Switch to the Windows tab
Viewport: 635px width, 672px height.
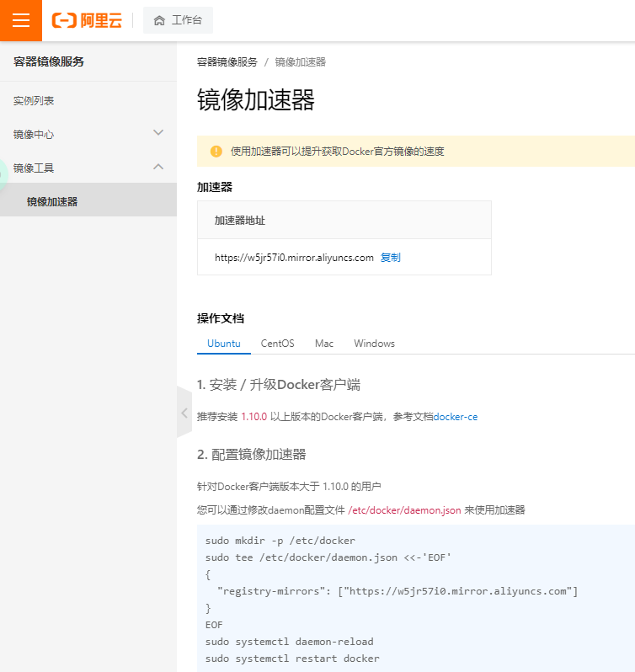[x=374, y=344]
